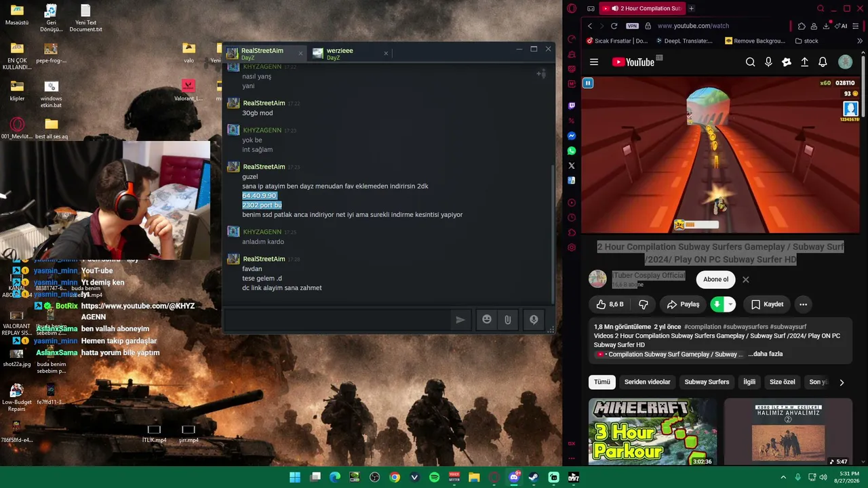Open Steam from the taskbar

point(534,477)
